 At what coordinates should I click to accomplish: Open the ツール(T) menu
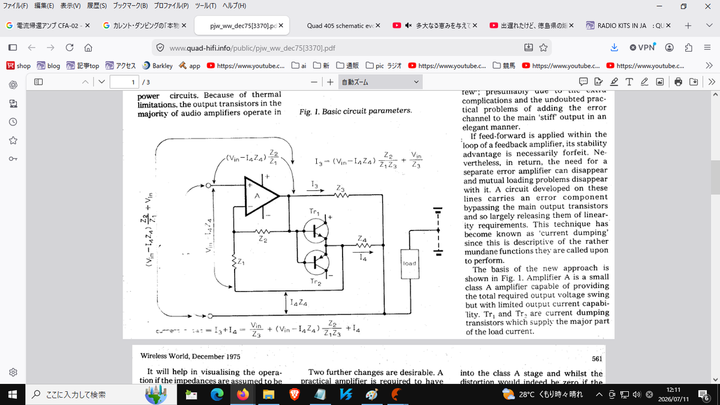[205, 6]
